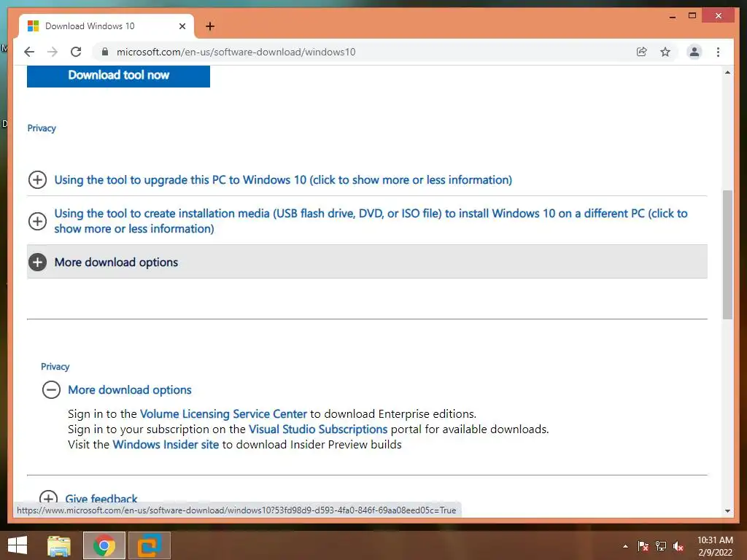Close the Download Windows 10 tab
The width and height of the screenshot is (747, 560).
click(182, 26)
